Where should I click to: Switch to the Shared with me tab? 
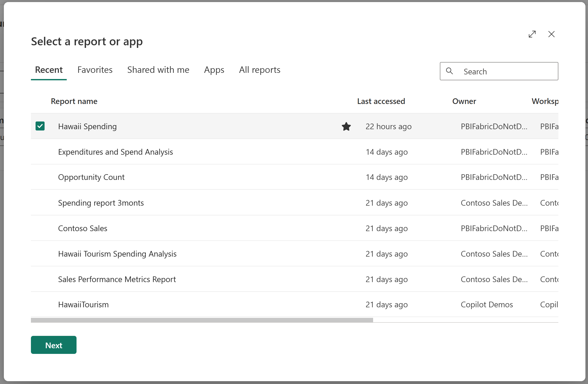158,69
